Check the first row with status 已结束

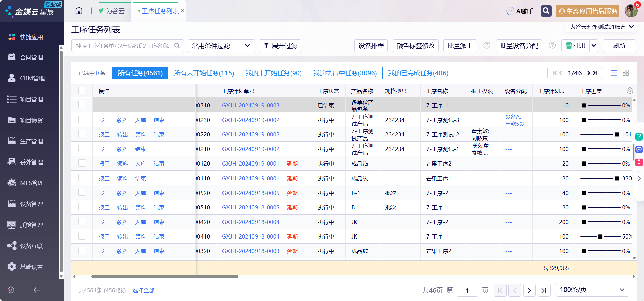[x=82, y=105]
